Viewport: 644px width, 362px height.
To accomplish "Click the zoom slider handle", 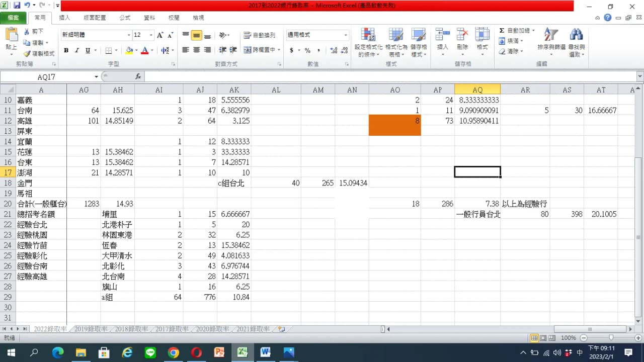I will [x=611, y=338].
